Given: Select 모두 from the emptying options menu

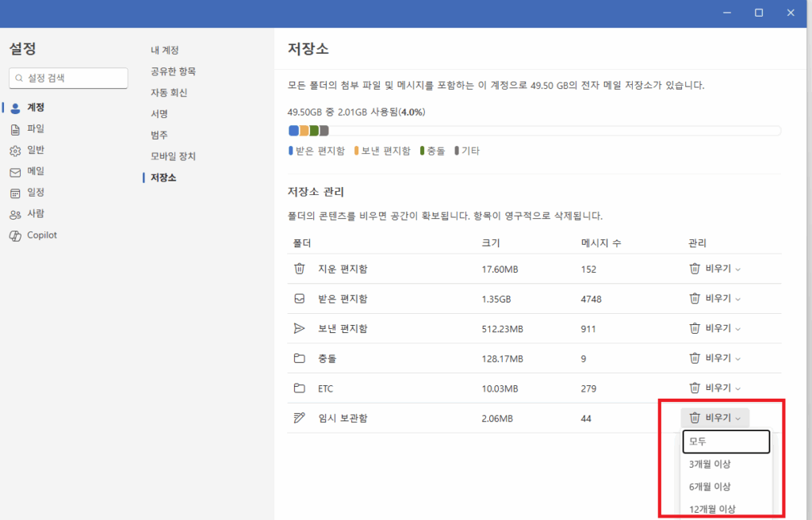Looking at the screenshot, I should [726, 442].
